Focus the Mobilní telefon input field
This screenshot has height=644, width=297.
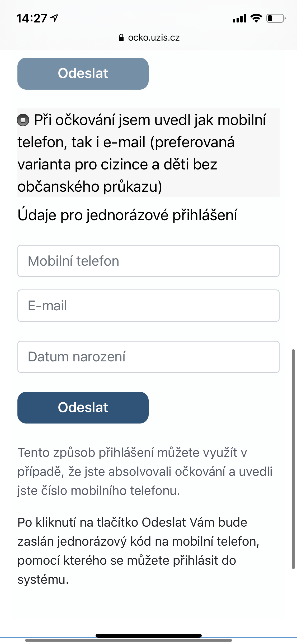click(x=148, y=261)
